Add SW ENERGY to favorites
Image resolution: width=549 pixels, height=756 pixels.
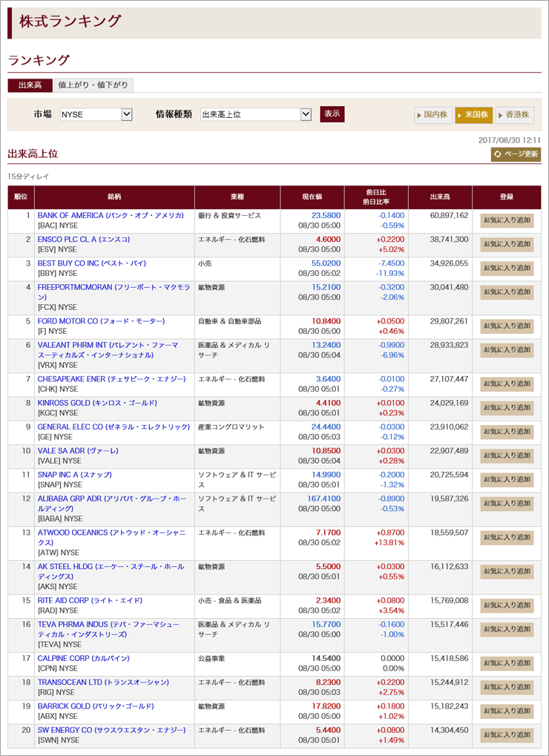click(x=507, y=736)
